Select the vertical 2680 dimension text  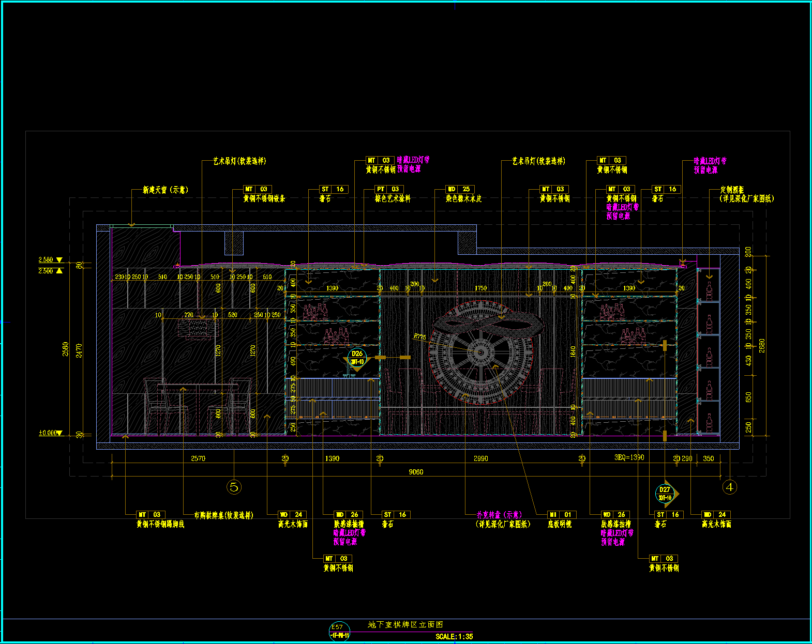762,346
